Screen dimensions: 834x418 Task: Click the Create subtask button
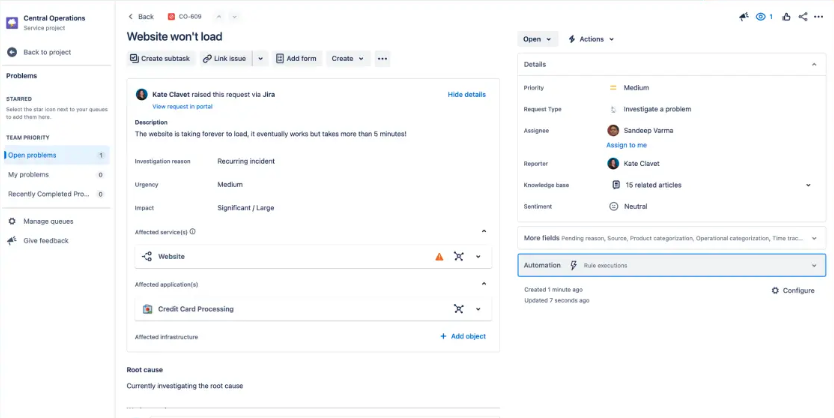159,59
